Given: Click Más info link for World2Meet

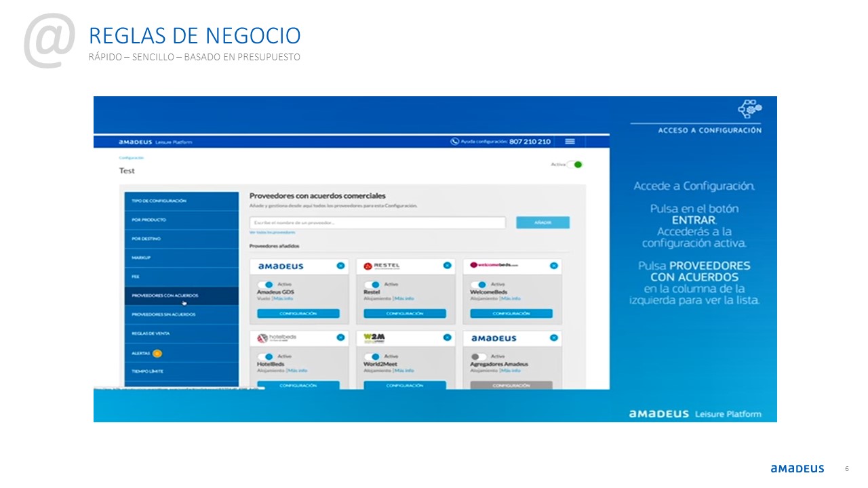Looking at the screenshot, I should pyautogui.click(x=404, y=371).
